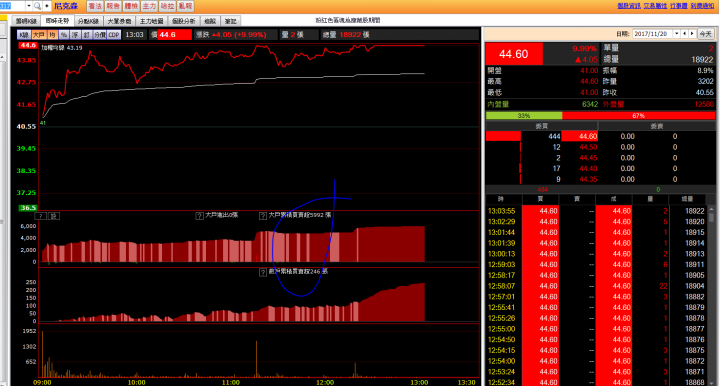Switch to the 個股分析 tab
This screenshot has height=386, width=720.
184,21
